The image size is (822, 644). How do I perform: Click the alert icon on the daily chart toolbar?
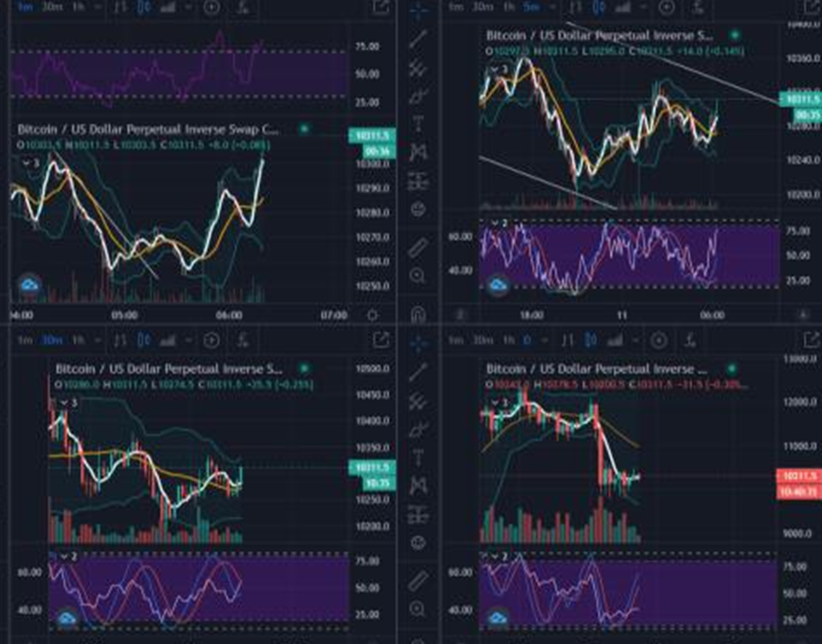click(x=659, y=341)
